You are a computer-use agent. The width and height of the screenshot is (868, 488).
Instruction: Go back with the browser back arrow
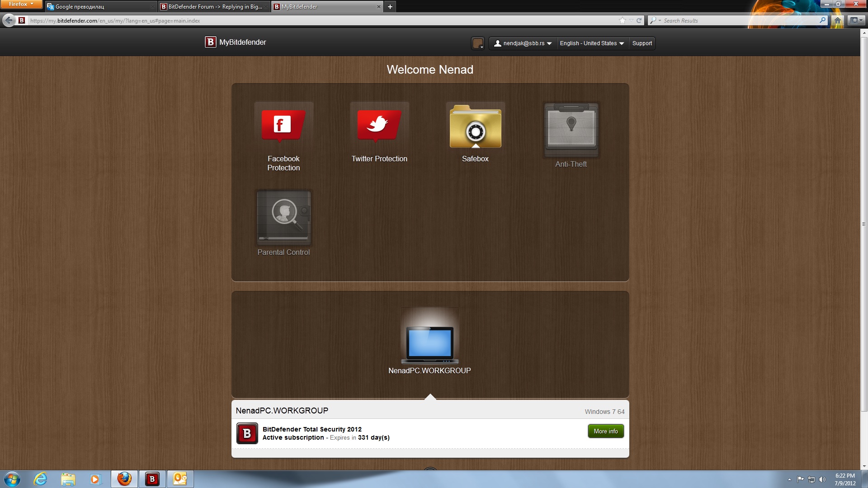click(x=9, y=20)
